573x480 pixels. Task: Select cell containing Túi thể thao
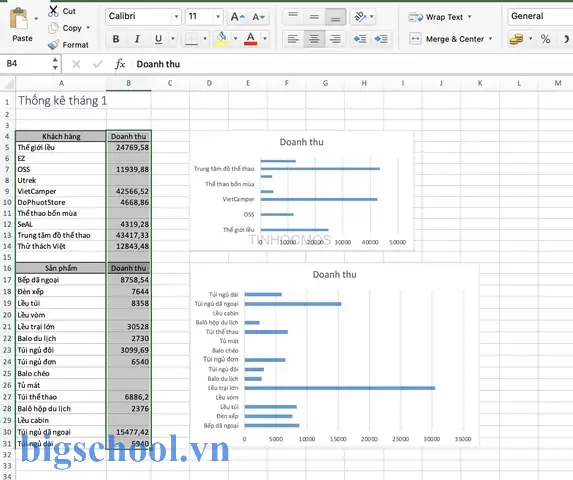[x=61, y=397]
